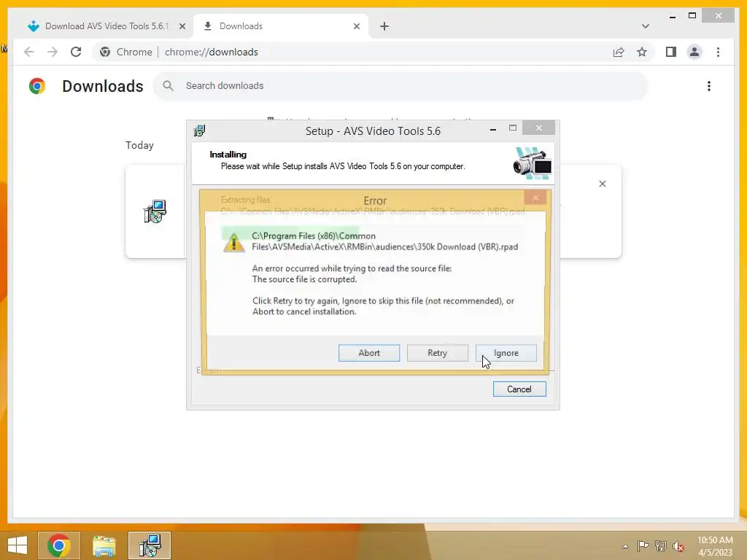Close the Downloads tab
Viewport: 747px width, 560px height.
point(356,27)
